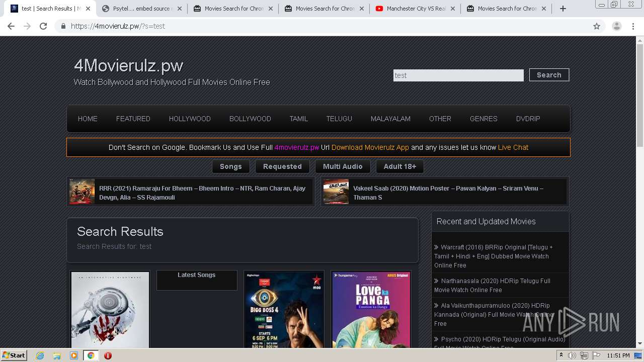Open the TELUGU menu item
Viewport: 644px width, 362px height.
(x=339, y=119)
